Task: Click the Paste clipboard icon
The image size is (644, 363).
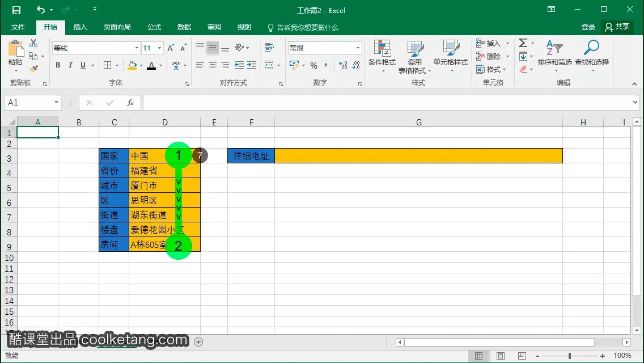Action: (16, 49)
